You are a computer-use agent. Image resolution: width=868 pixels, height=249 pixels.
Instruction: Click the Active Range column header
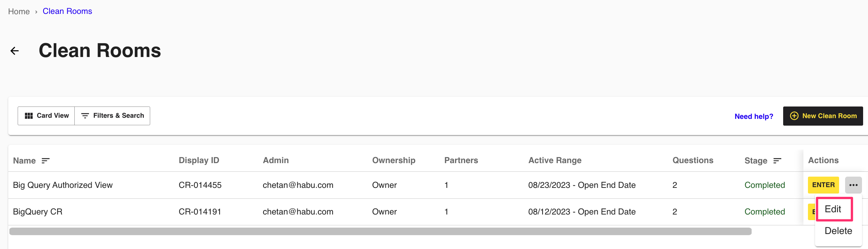tap(555, 160)
